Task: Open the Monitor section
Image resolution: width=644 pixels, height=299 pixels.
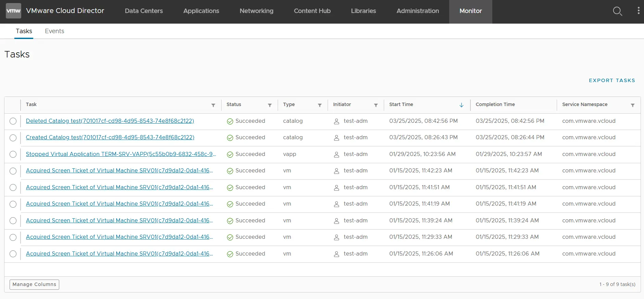Action: pyautogui.click(x=471, y=11)
